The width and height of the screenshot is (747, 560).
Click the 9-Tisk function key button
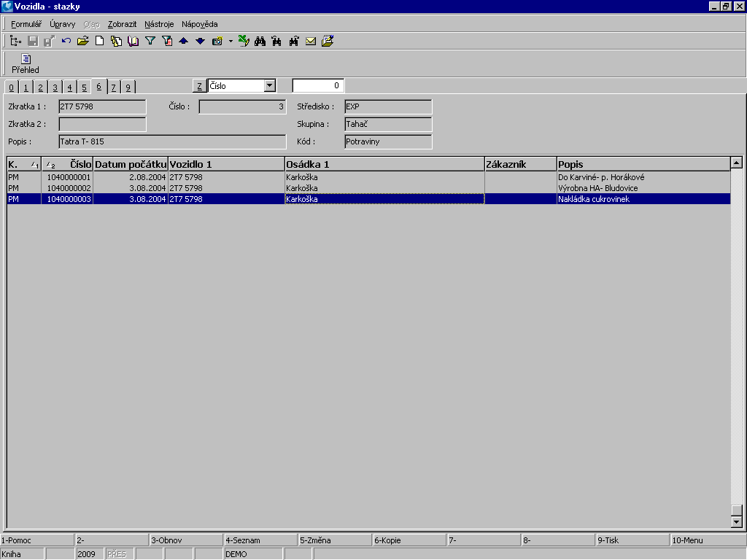632,540
